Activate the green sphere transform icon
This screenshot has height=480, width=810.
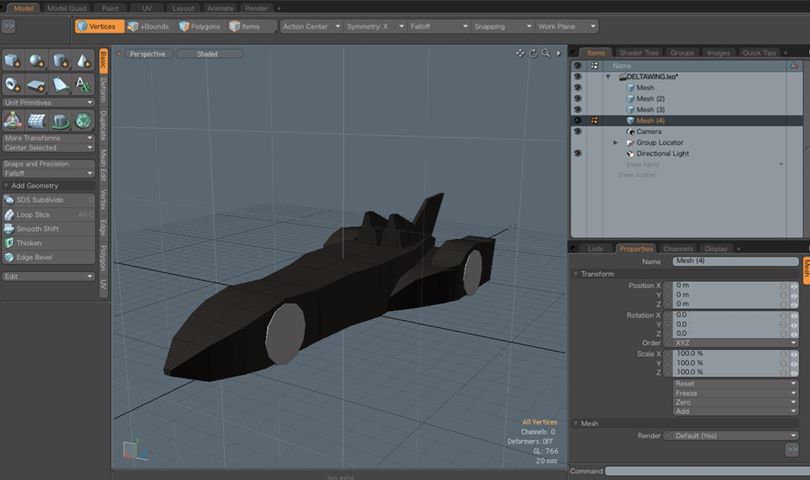83,120
